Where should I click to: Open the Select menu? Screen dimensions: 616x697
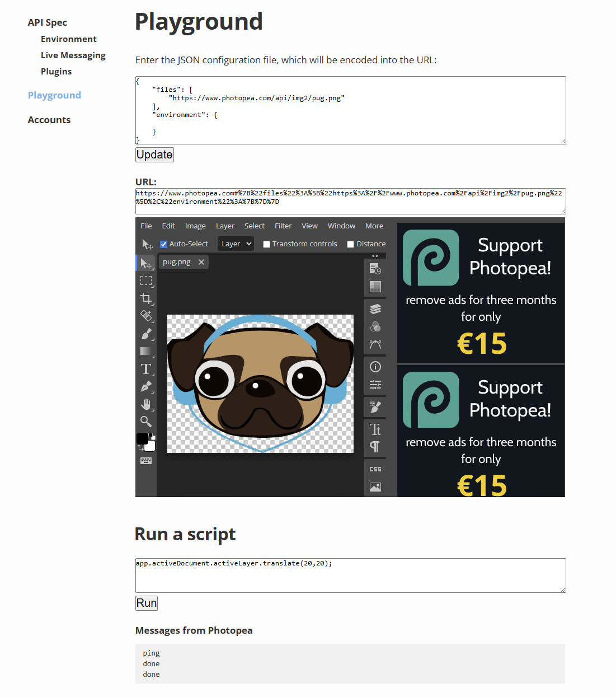(255, 226)
